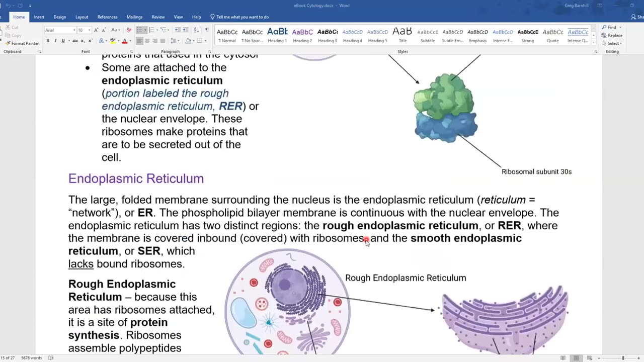644x362 pixels.
Task: Open line and paragraph spacing options
Action: point(175,41)
